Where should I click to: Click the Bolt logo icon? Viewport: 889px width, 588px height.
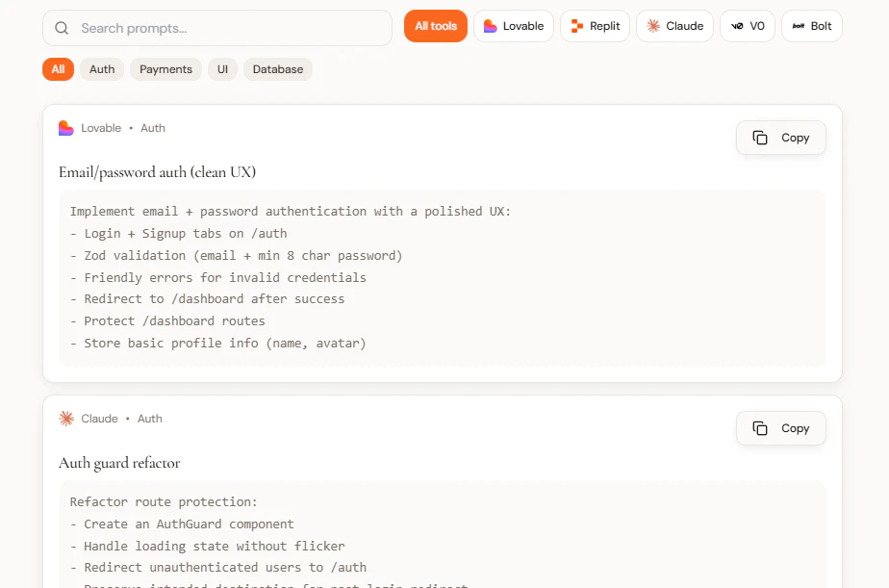[x=796, y=26]
